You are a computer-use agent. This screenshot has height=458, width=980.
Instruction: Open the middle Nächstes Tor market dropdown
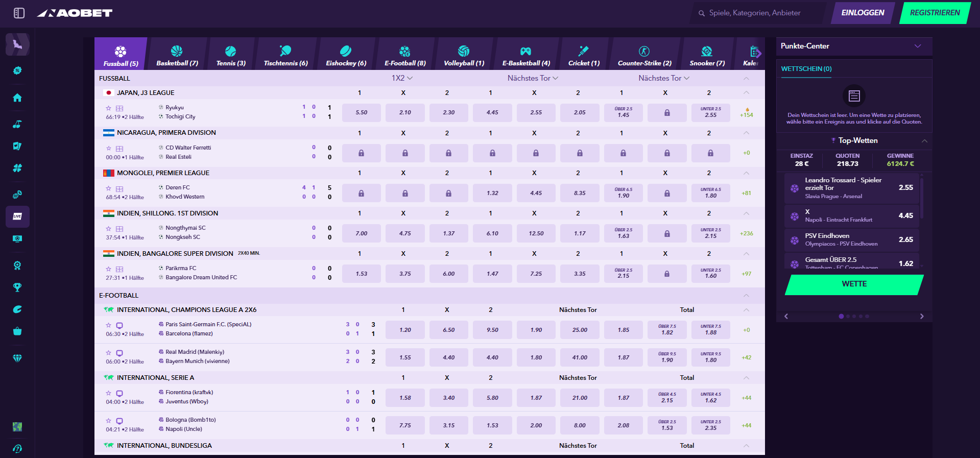[x=533, y=78]
